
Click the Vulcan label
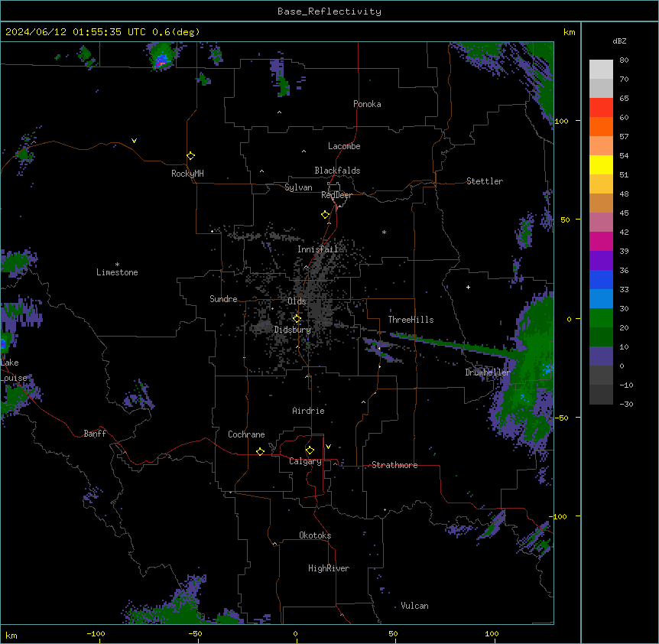(x=414, y=606)
